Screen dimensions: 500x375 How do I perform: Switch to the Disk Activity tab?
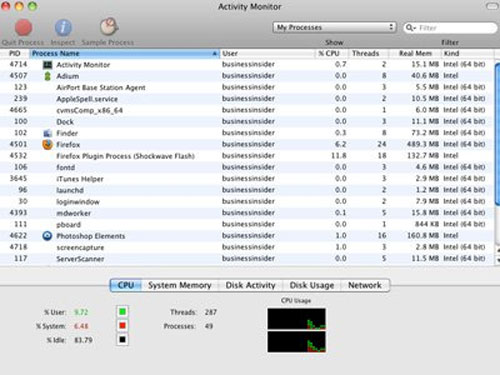(250, 285)
